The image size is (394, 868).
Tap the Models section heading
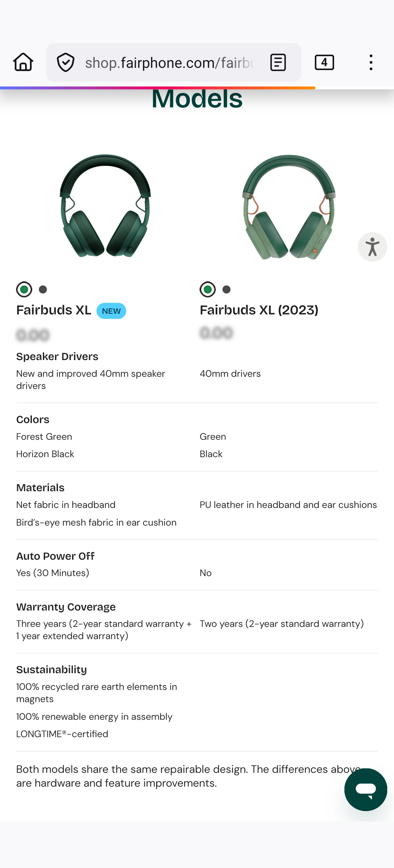(x=197, y=99)
